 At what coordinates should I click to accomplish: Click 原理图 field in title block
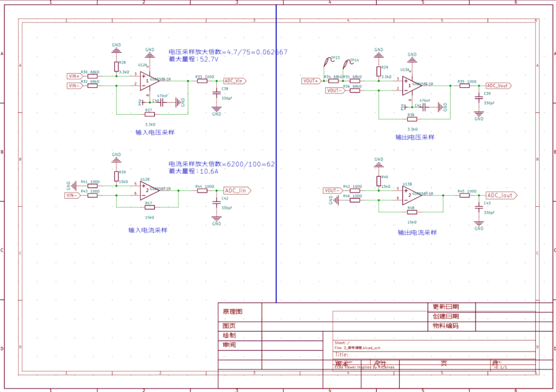tap(233, 312)
